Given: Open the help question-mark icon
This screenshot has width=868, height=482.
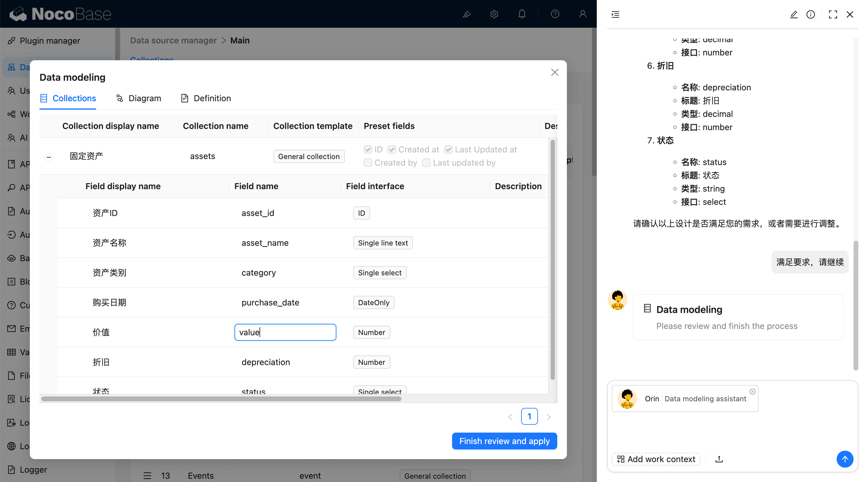Looking at the screenshot, I should click(x=555, y=14).
